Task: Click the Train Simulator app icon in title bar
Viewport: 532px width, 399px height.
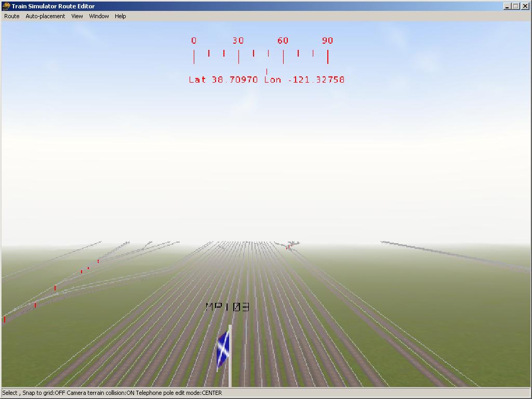Action: (6, 6)
